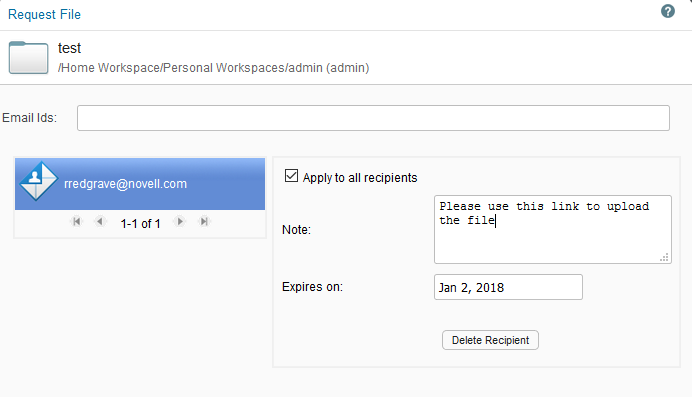Click the Home Workspace folder path text
The width and height of the screenshot is (692, 397).
(214, 68)
